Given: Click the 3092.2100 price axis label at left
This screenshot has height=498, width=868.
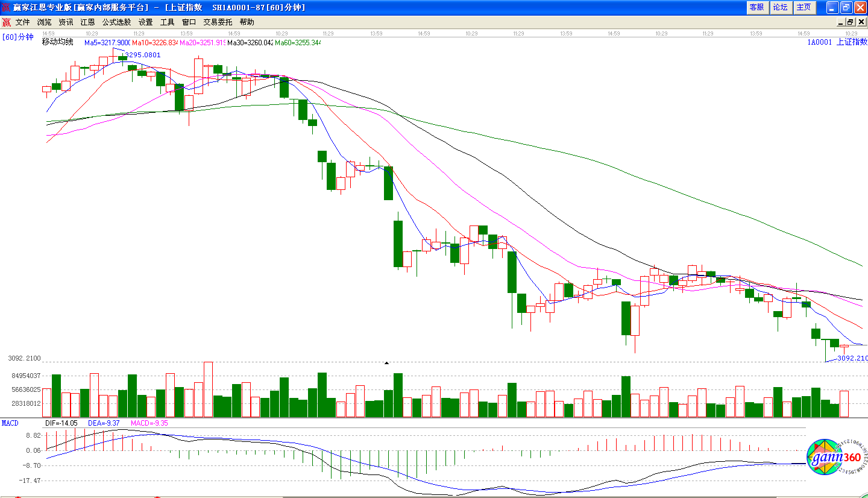Looking at the screenshot, I should (24, 358).
